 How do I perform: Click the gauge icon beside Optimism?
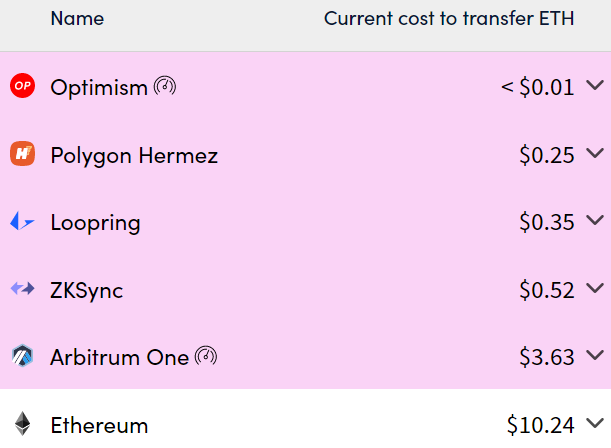165,87
